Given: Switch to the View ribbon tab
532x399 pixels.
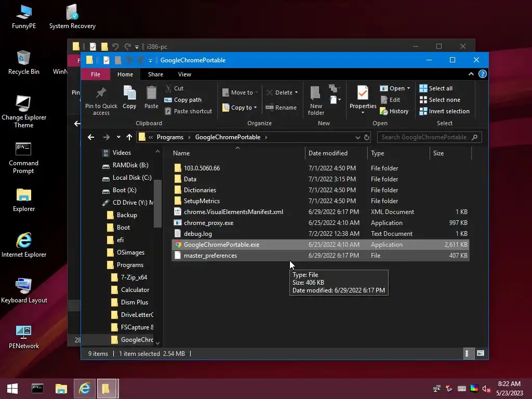Looking at the screenshot, I should 184,74.
